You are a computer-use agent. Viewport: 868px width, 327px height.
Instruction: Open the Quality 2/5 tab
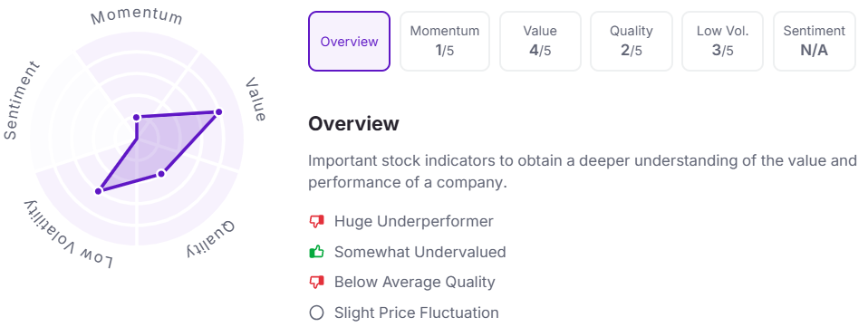(632, 42)
